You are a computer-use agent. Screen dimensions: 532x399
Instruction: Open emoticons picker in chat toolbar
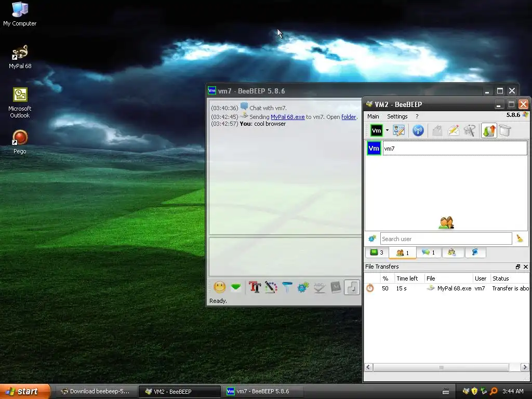[x=220, y=287]
